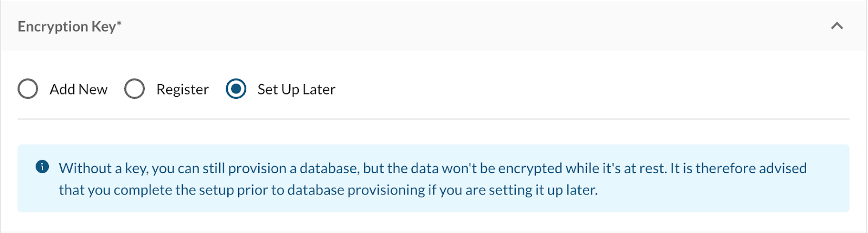Viewport: 868px width, 233px height.
Task: Click the divider line below radio options
Action: click(x=434, y=119)
